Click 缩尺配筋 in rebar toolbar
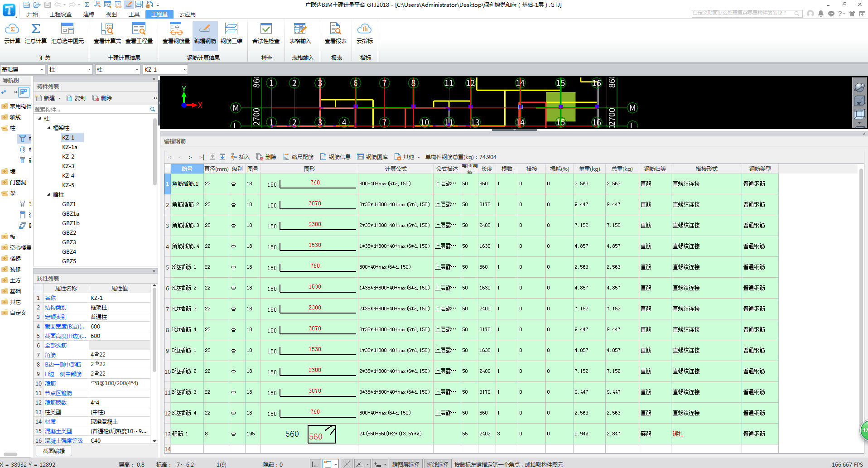The width and height of the screenshot is (868, 468). pos(298,157)
